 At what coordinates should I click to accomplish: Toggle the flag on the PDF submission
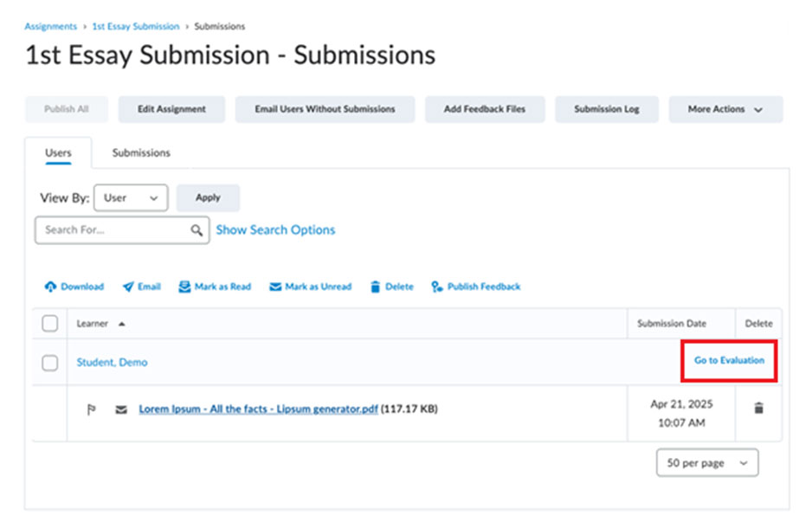91,409
